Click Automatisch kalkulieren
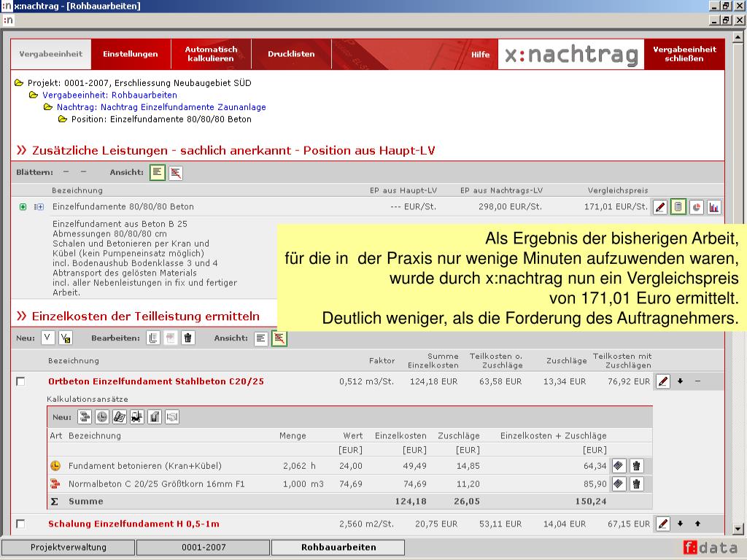This screenshot has width=747, height=560. click(x=211, y=54)
